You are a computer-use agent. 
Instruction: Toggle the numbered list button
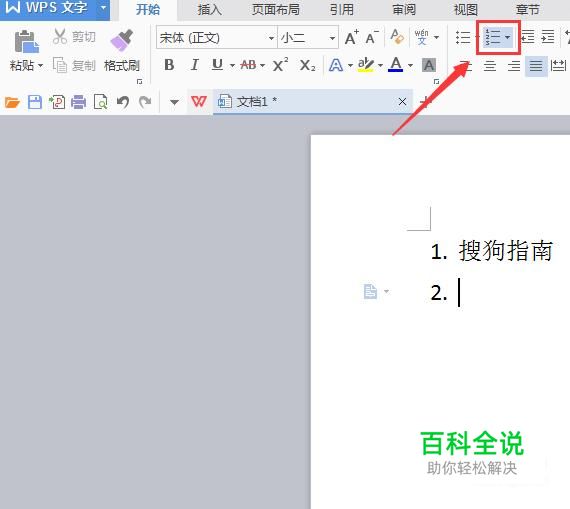coord(493,37)
